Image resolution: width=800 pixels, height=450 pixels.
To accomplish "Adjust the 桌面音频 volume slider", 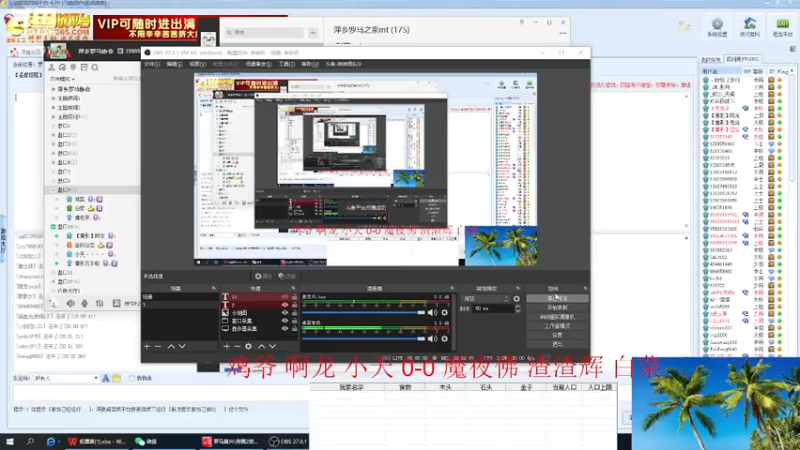I will pos(364,338).
